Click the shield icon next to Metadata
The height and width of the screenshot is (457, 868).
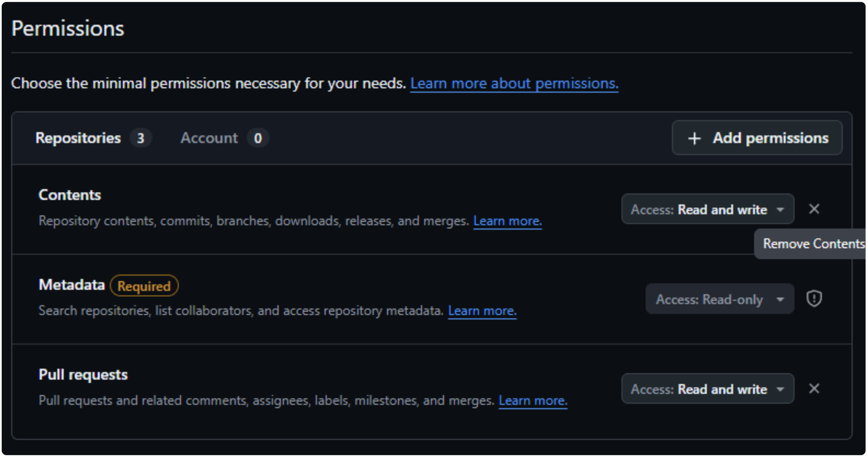click(x=814, y=299)
